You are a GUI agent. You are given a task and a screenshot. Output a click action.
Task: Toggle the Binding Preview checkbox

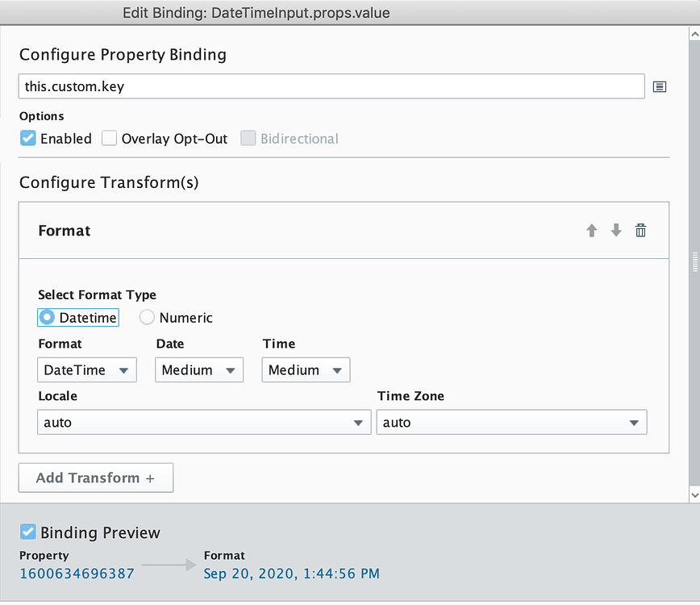pyautogui.click(x=27, y=532)
